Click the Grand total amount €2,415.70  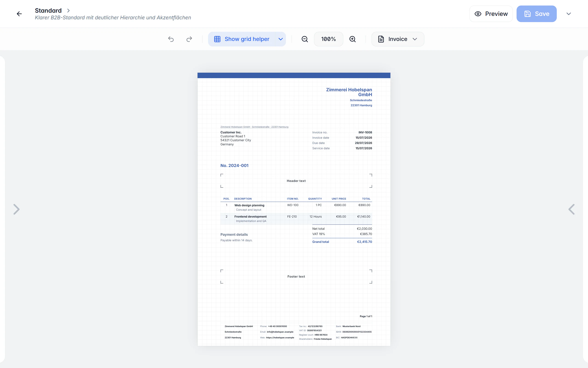365,242
